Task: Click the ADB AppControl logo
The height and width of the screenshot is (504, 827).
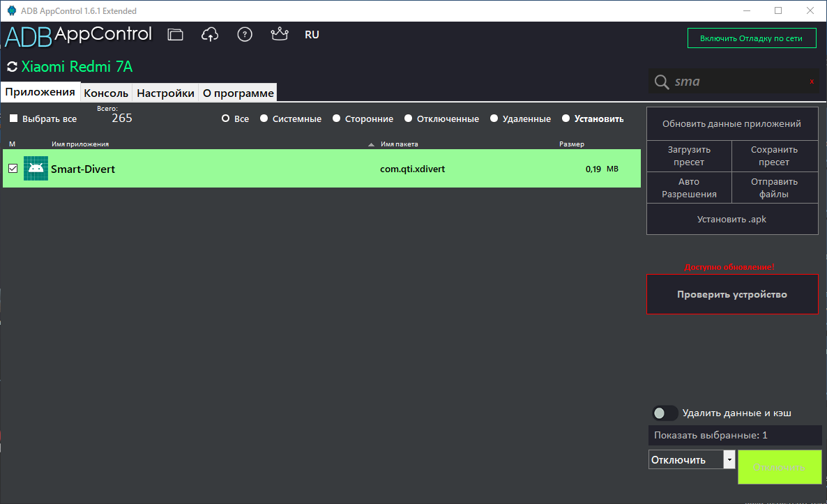Action: click(79, 36)
